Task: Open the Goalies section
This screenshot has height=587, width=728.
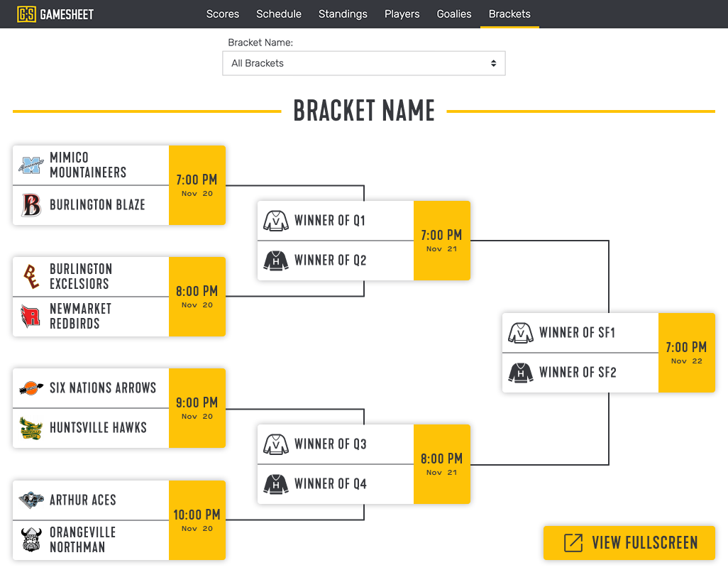Action: tap(454, 13)
